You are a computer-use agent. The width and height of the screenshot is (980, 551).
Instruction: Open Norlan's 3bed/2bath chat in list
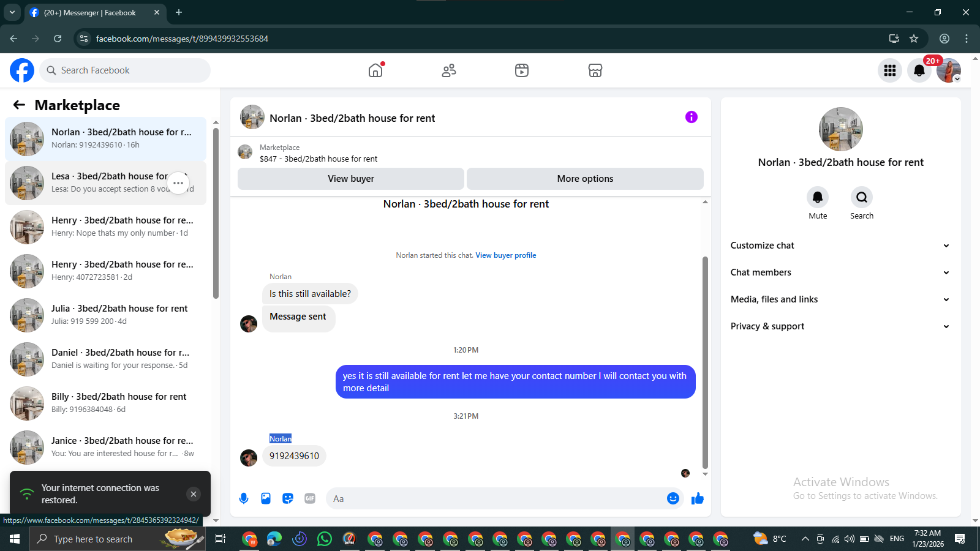tap(105, 139)
